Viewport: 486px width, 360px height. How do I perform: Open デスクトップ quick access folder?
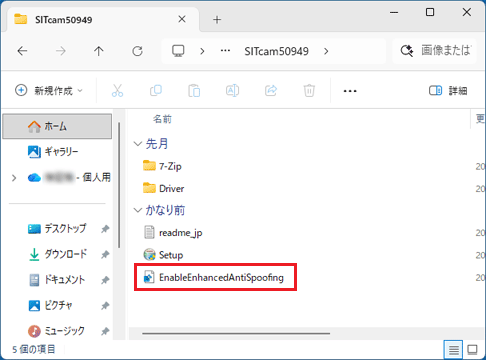click(57, 229)
